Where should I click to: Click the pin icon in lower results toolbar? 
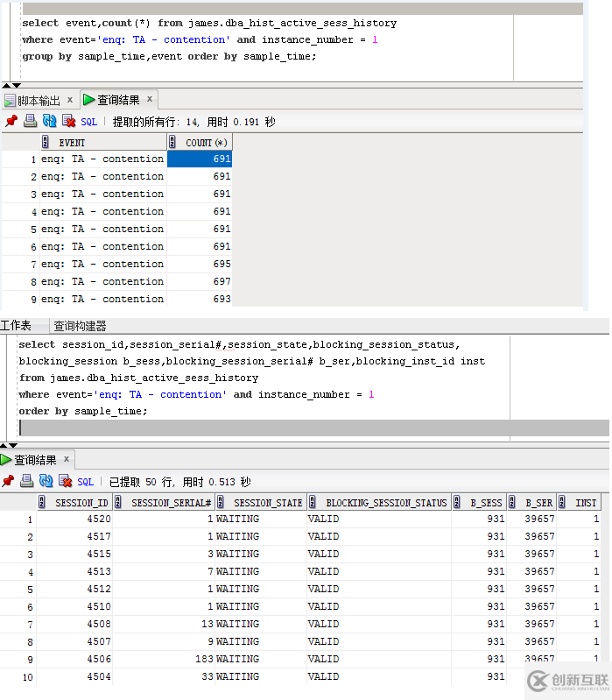(8, 481)
